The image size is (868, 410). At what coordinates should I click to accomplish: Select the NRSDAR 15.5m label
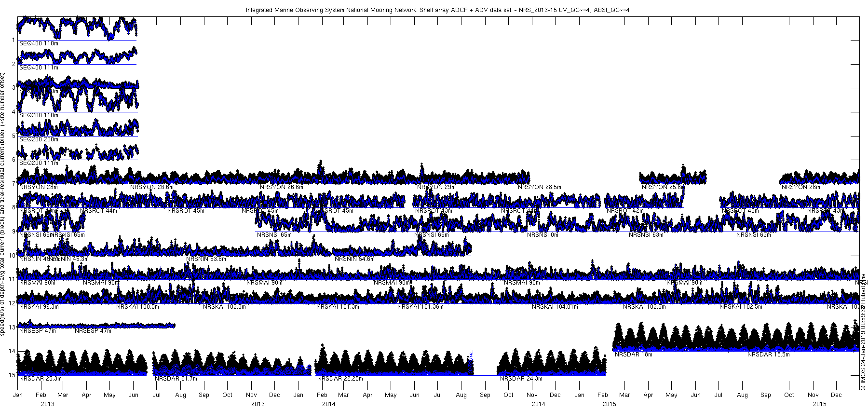769,355
